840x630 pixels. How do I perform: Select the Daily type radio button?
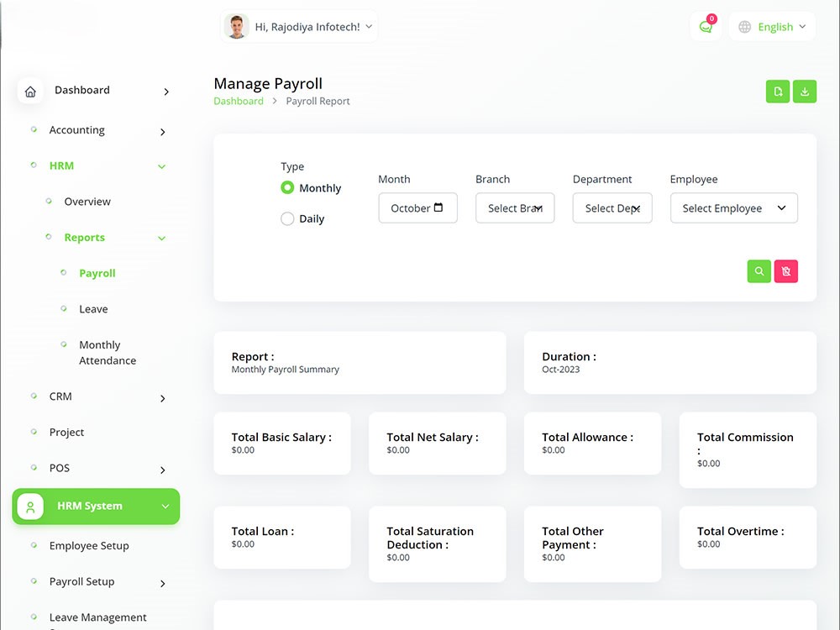point(287,218)
